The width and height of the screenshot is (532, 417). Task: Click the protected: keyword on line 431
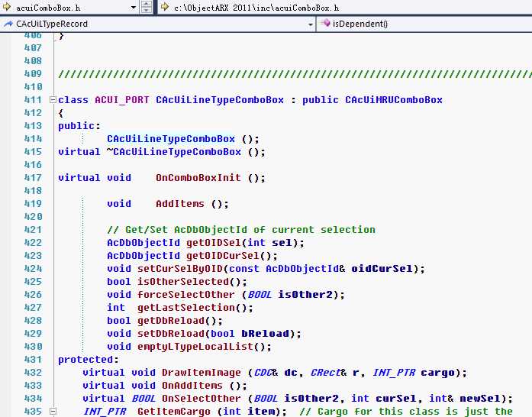(89, 360)
